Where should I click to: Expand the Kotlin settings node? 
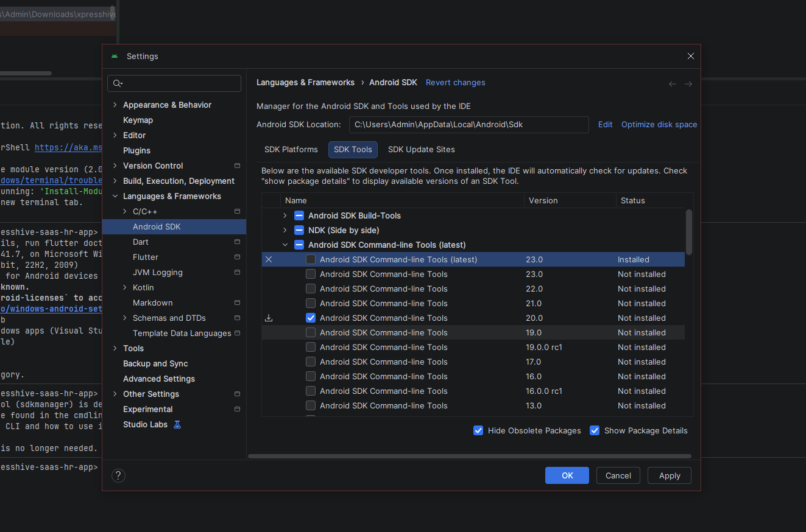[125, 287]
